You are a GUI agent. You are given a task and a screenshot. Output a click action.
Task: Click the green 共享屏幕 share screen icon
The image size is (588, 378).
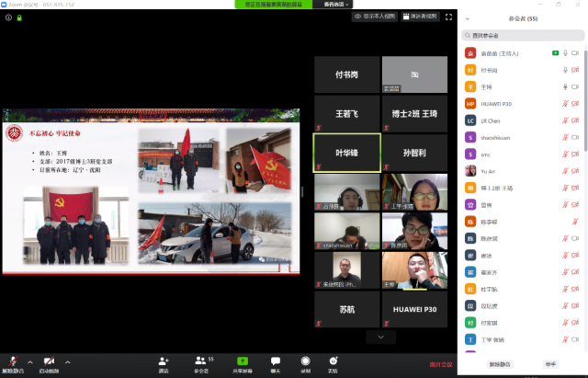[x=243, y=361]
